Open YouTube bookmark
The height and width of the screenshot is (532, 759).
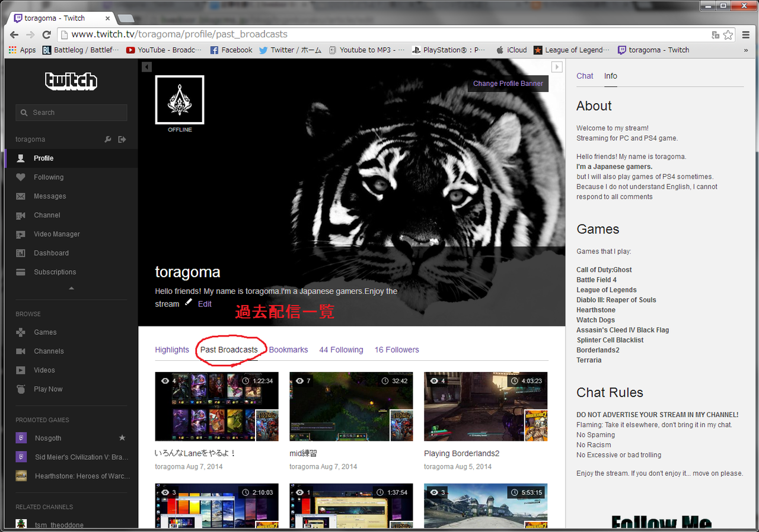[x=164, y=50]
